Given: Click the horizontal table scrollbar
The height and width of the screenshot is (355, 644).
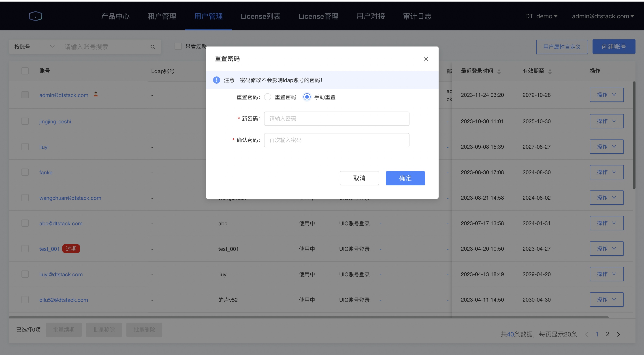Looking at the screenshot, I should (309, 317).
